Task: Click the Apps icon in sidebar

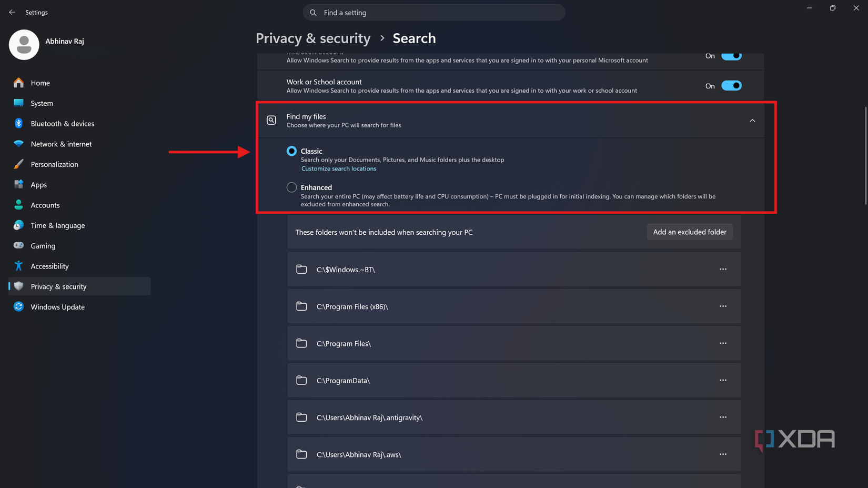Action: 19,184
